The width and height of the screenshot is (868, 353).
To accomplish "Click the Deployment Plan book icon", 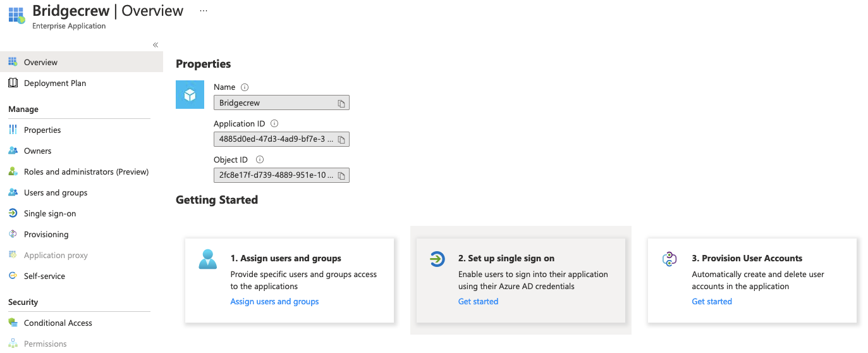I will [x=13, y=83].
